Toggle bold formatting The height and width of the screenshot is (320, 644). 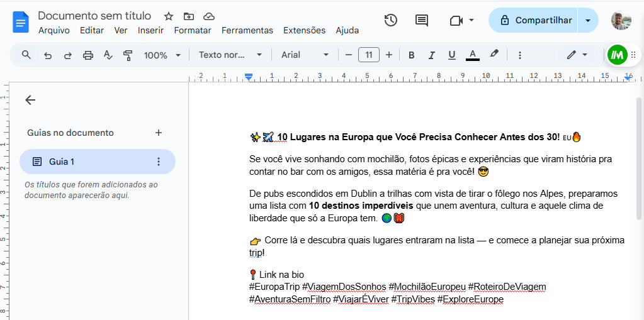pyautogui.click(x=412, y=55)
